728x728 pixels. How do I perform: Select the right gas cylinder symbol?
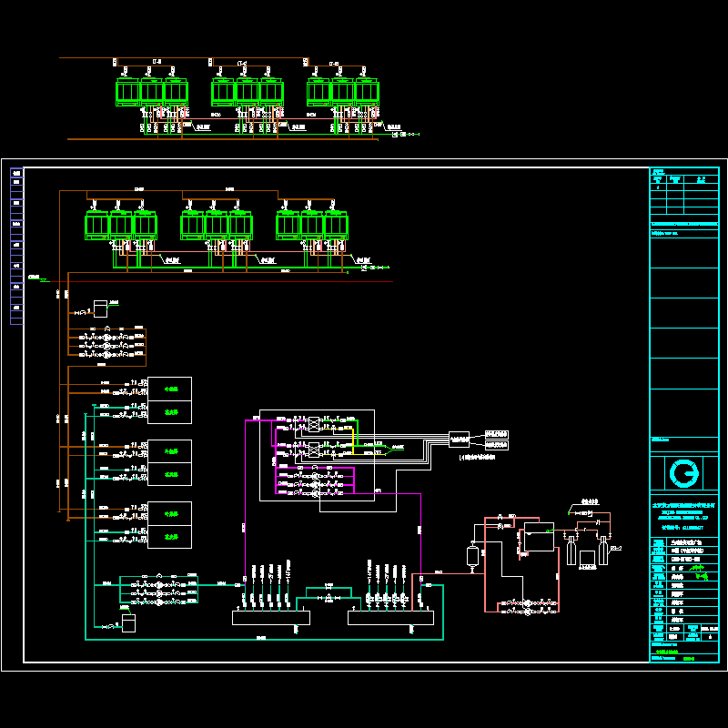[x=603, y=551]
